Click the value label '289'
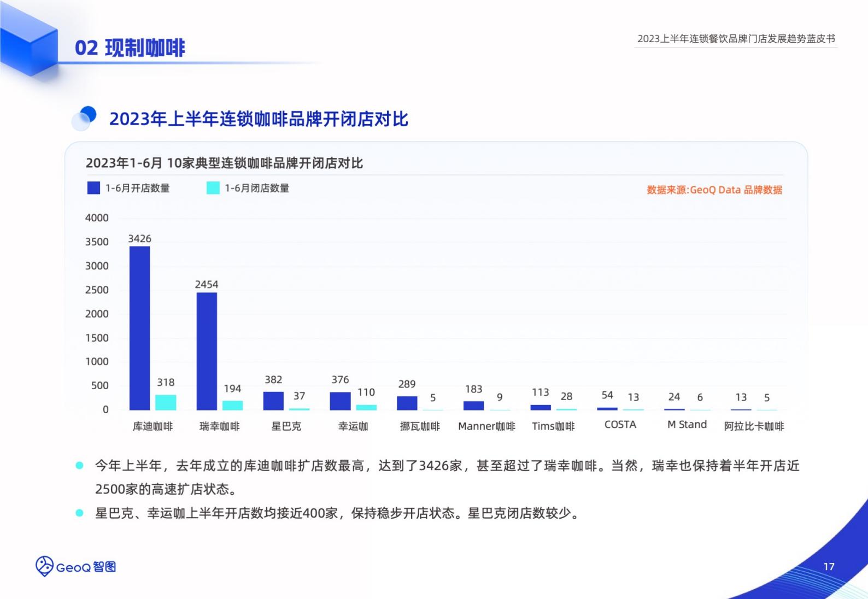 pos(407,384)
